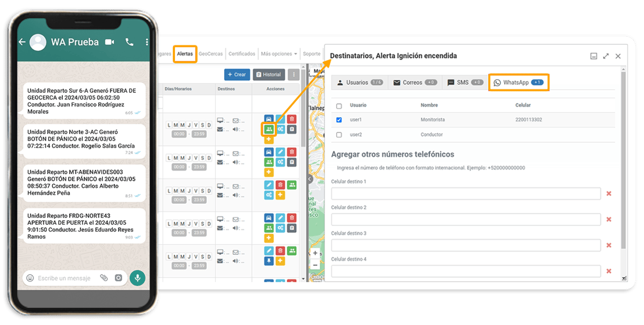The height and width of the screenshot is (325, 644).
Task: Click the blue car icon in first alert row
Action: click(268, 119)
